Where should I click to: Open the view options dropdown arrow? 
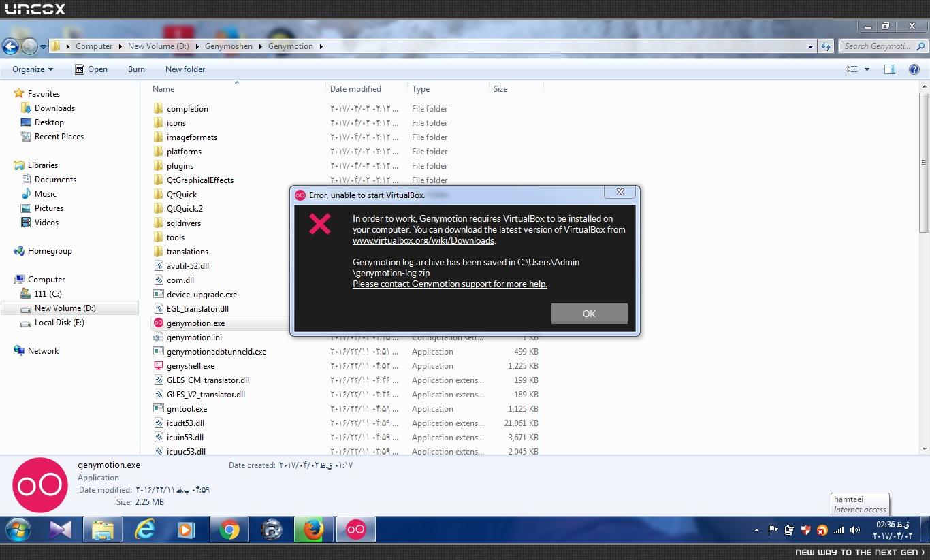click(x=867, y=69)
